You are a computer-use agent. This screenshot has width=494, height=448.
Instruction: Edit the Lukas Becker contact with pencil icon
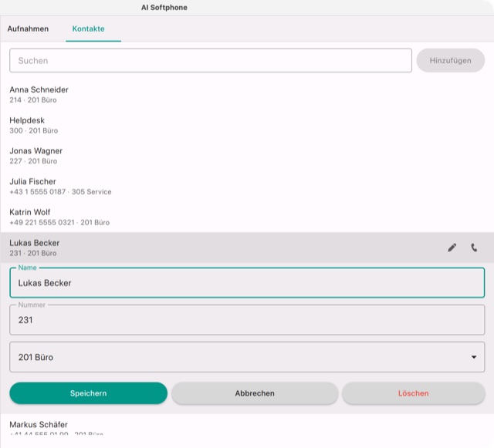coord(452,248)
